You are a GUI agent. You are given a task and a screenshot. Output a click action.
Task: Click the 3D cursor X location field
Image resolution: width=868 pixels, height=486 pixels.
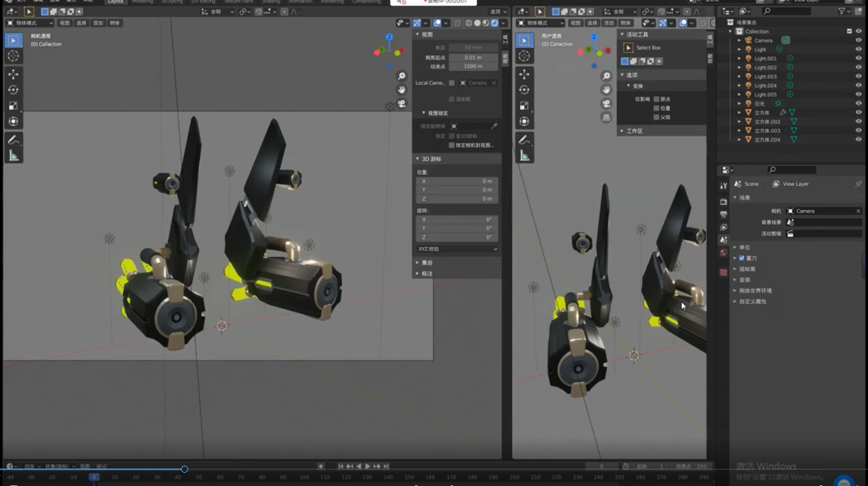(x=456, y=181)
